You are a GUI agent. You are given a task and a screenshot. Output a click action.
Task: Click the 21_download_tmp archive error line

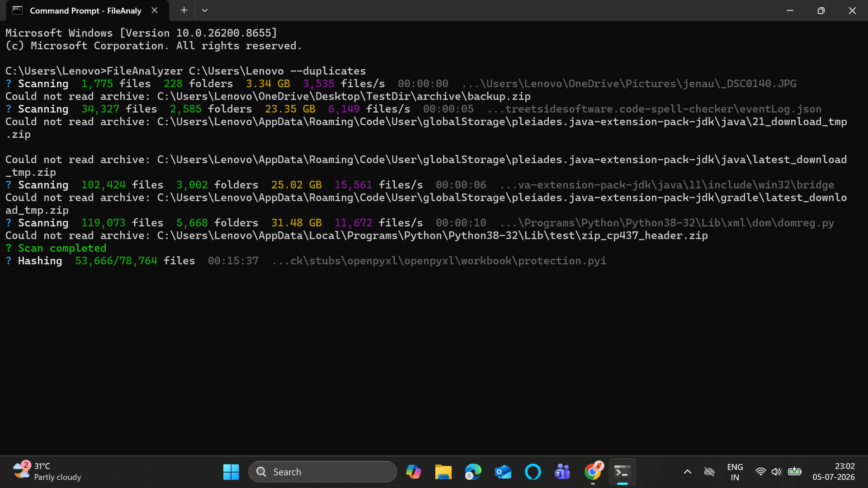coord(426,128)
